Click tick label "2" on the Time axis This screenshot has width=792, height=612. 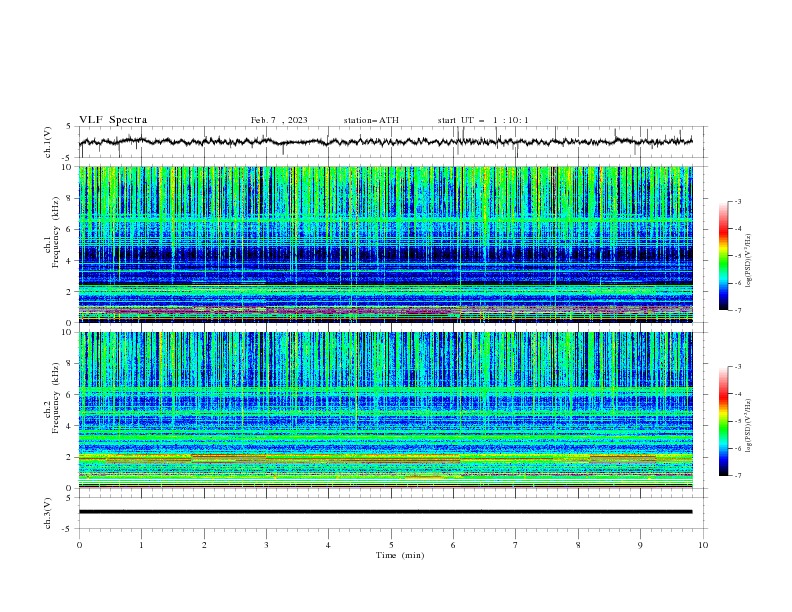point(204,545)
